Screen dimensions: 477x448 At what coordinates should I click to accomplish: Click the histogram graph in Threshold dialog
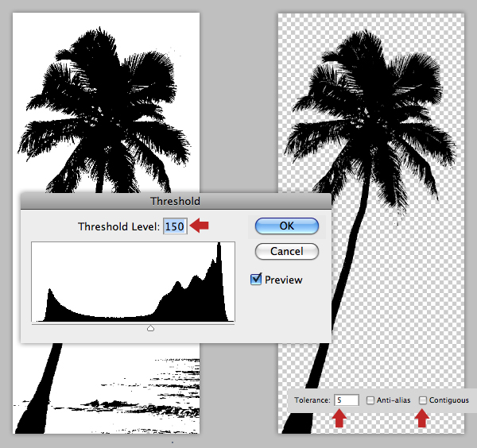coord(133,282)
